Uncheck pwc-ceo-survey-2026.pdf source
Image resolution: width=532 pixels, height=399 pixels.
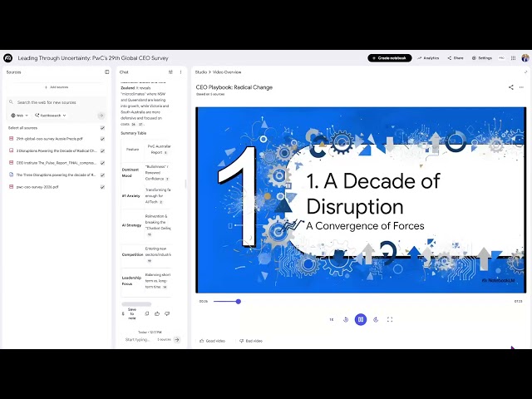102,187
